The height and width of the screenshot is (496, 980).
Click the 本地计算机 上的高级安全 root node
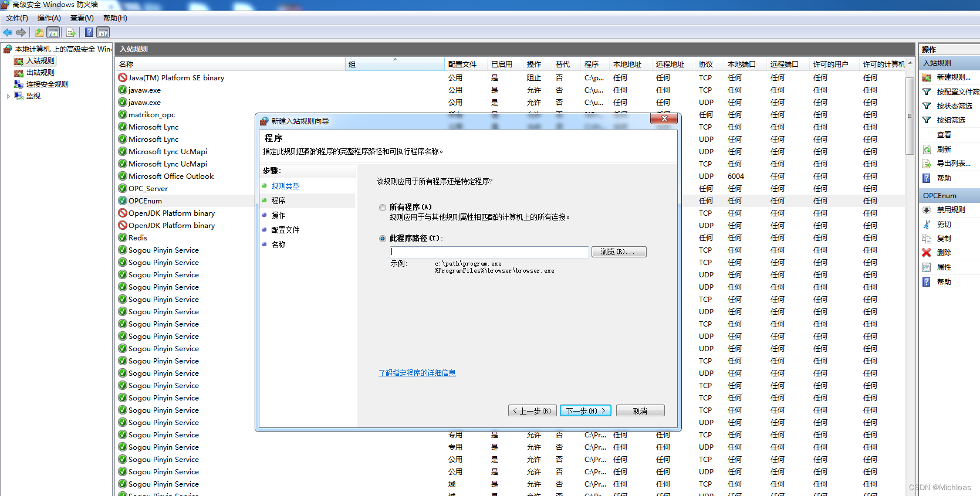coord(63,49)
